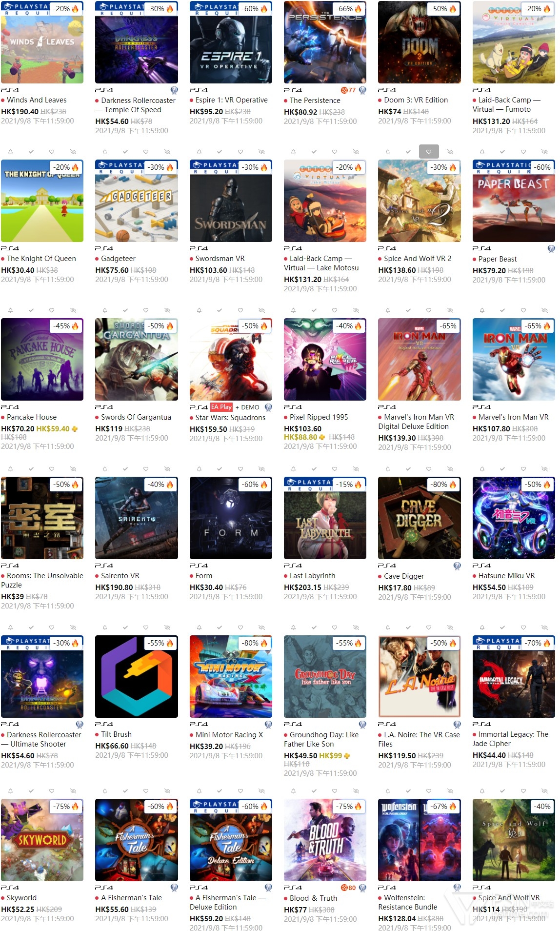Click the EA Play badge on Star Wars: Squadrons

[221, 407]
